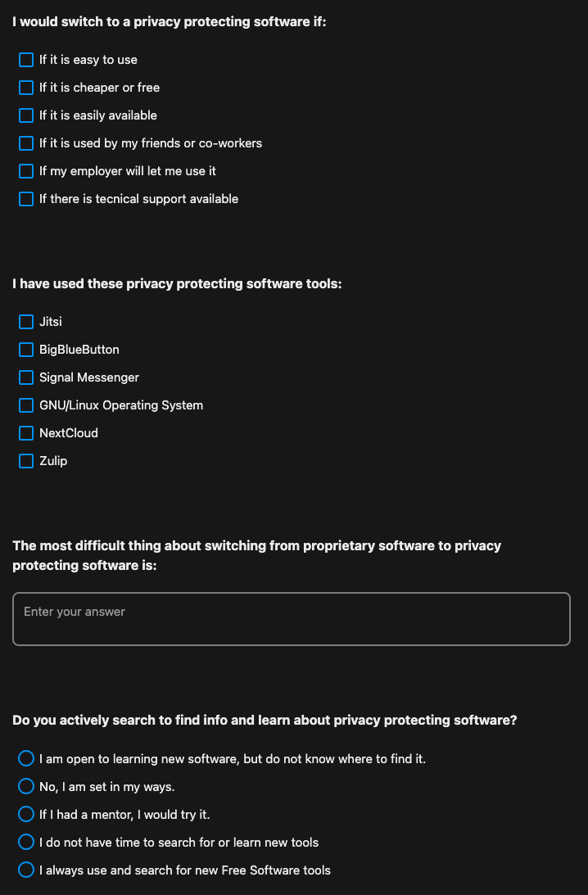Check 'used by my friends or co-workers'

[x=26, y=143]
